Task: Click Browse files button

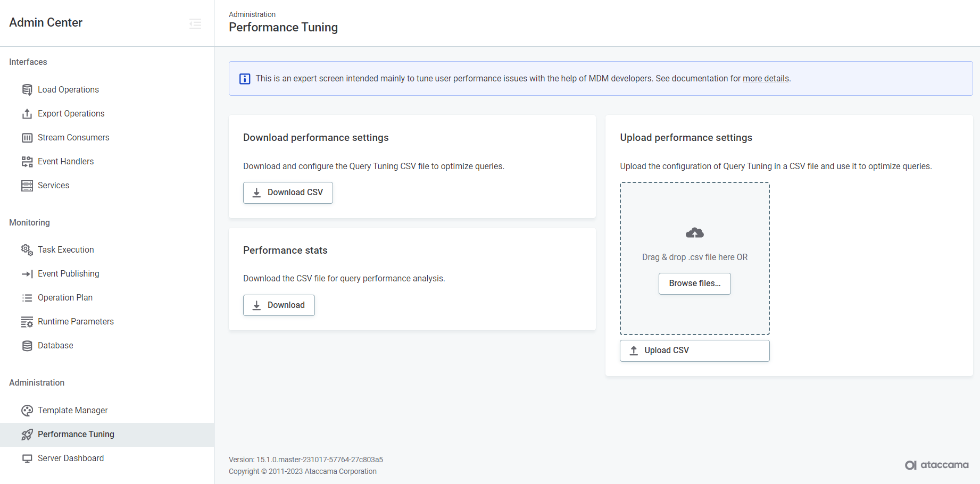Action: (x=694, y=283)
